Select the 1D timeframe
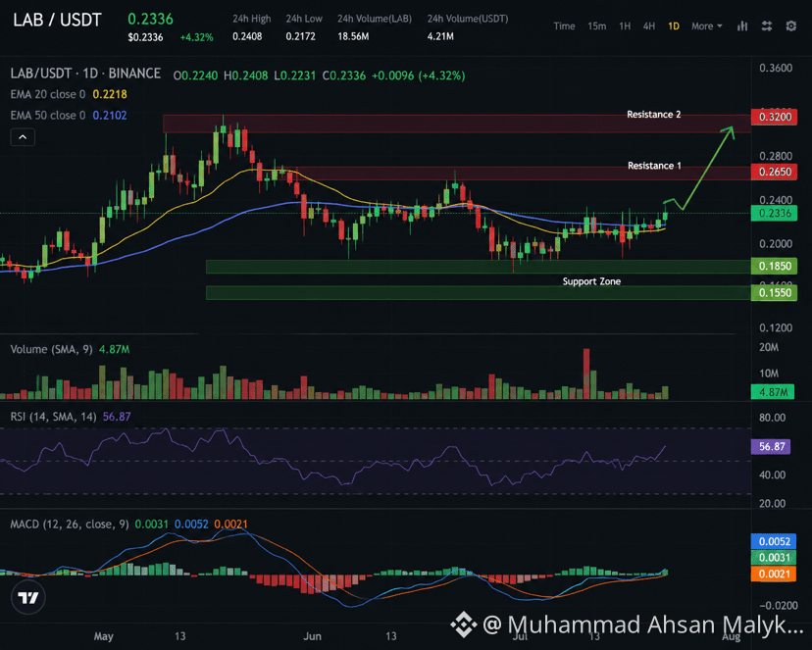 pyautogui.click(x=673, y=25)
